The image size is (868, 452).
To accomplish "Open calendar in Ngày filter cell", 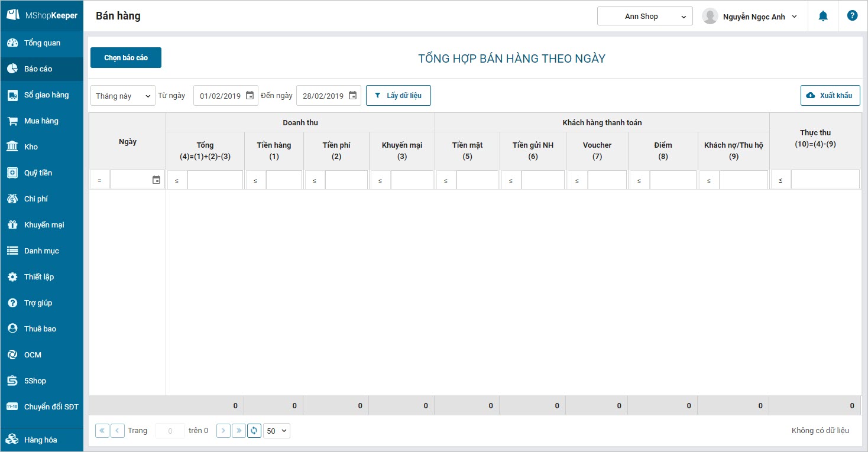I will 156,180.
